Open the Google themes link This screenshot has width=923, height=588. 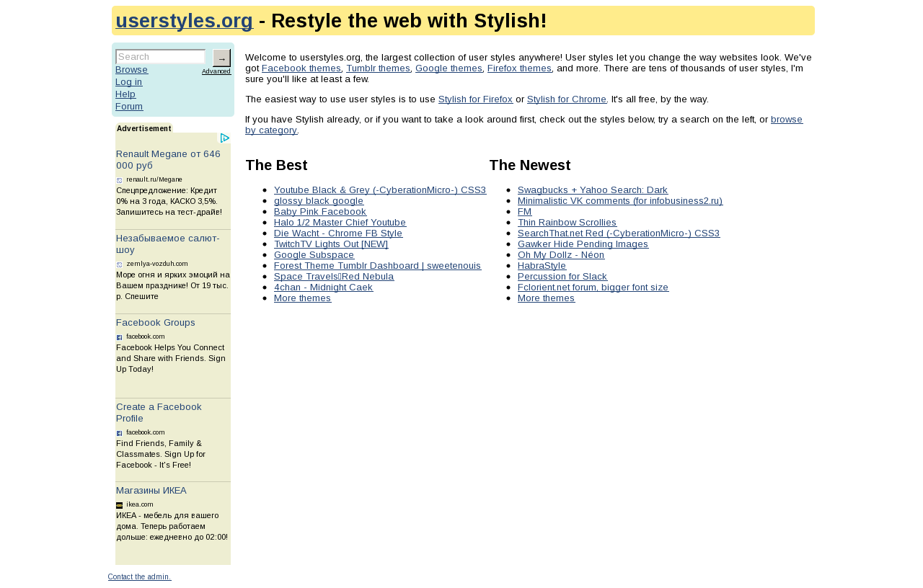449,68
